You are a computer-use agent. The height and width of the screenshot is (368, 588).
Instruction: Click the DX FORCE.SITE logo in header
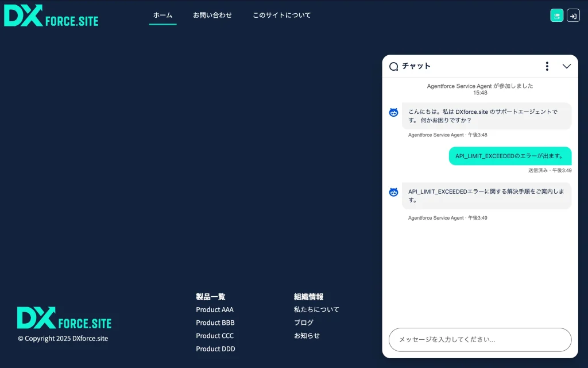click(x=51, y=16)
